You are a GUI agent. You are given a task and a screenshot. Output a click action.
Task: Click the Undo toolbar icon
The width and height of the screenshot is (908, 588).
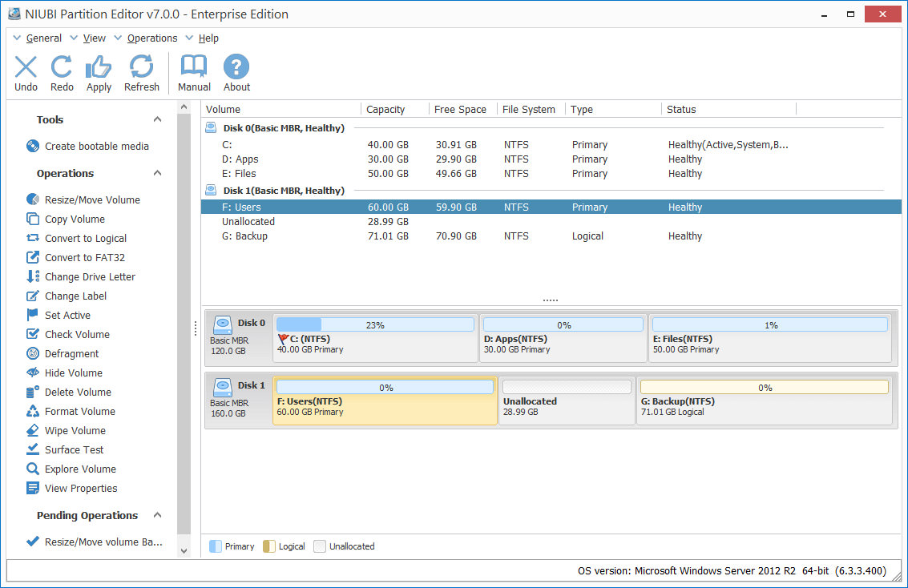tap(26, 67)
